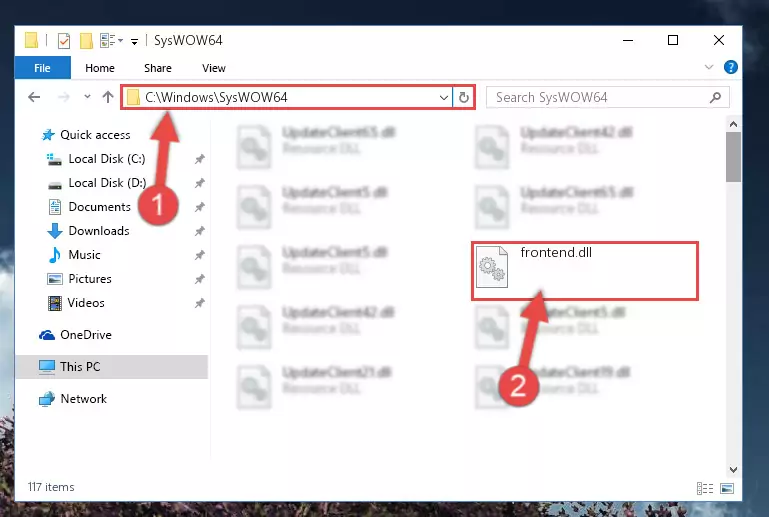Click the Search SysWOW64 field
This screenshot has height=517, width=769.
pyautogui.click(x=607, y=98)
